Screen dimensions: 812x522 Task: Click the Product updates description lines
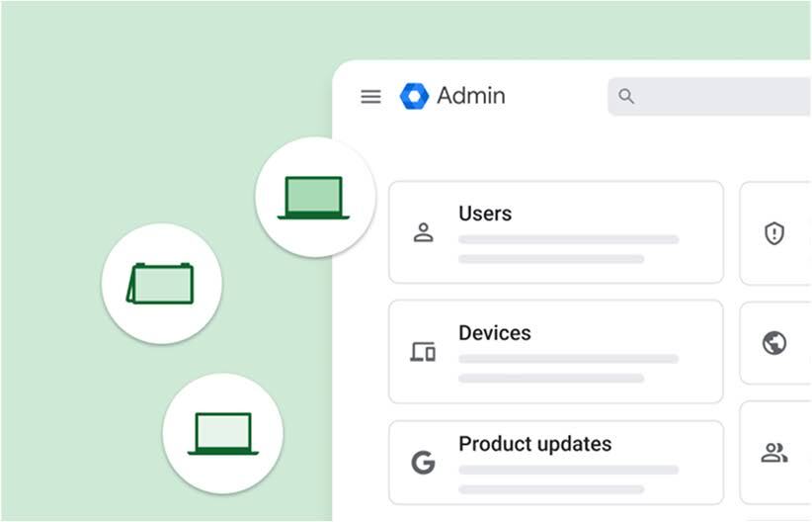pyautogui.click(x=567, y=478)
